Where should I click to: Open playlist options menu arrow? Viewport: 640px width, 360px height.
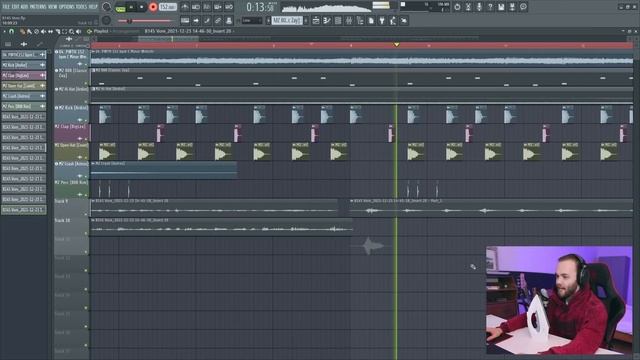coord(4,31)
